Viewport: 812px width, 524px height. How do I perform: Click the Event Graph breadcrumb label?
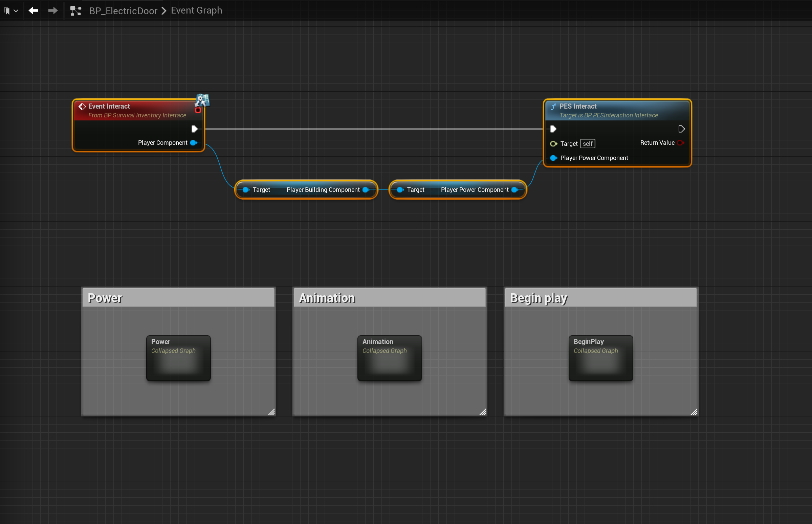196,10
